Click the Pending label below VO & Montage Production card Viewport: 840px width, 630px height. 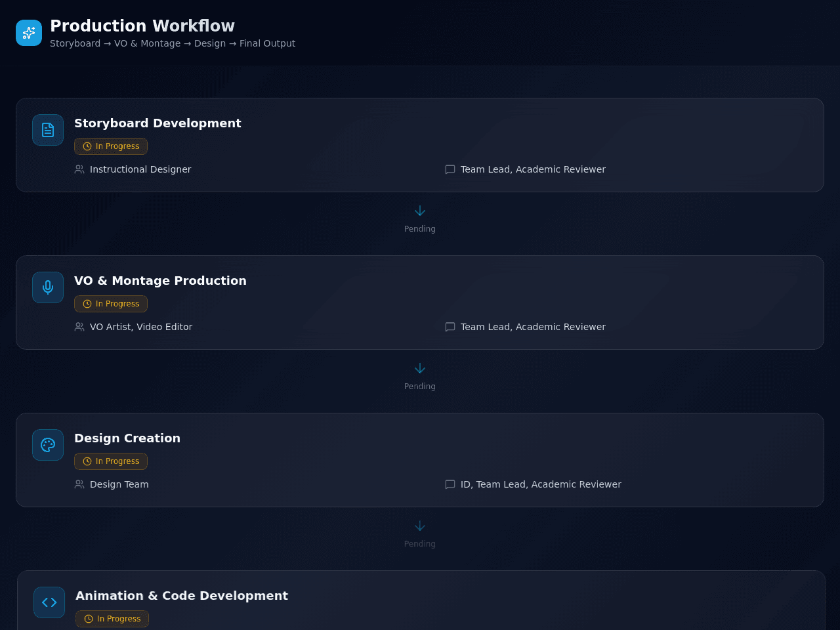coord(420,387)
